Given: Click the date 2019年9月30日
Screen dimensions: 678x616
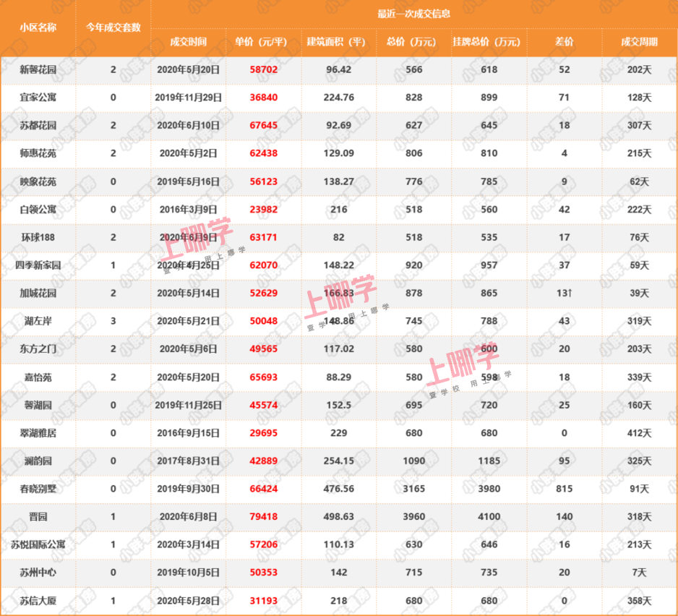Looking at the screenshot, I should coord(188,489).
